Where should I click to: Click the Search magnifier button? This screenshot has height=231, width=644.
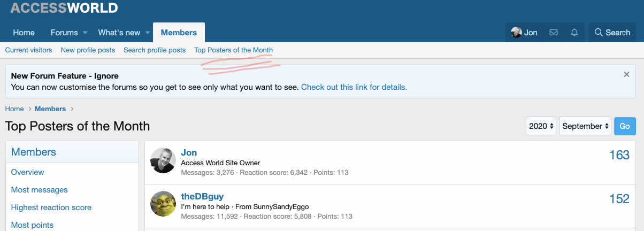(612, 33)
